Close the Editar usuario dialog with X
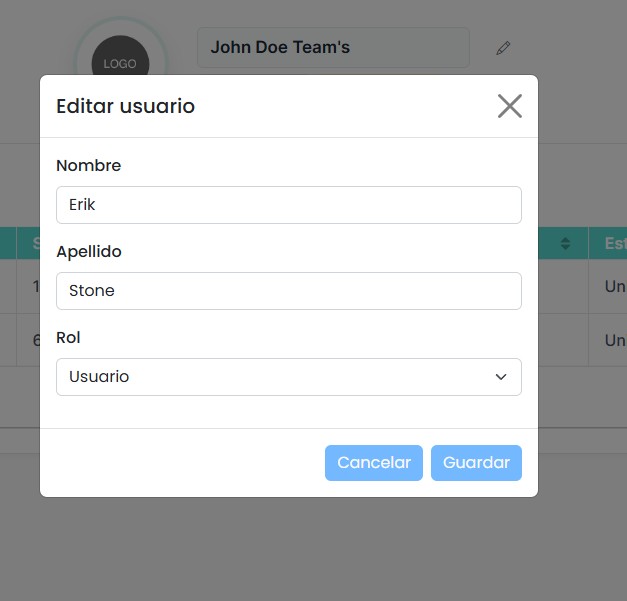Screen dimensions: 627x601 510,106
